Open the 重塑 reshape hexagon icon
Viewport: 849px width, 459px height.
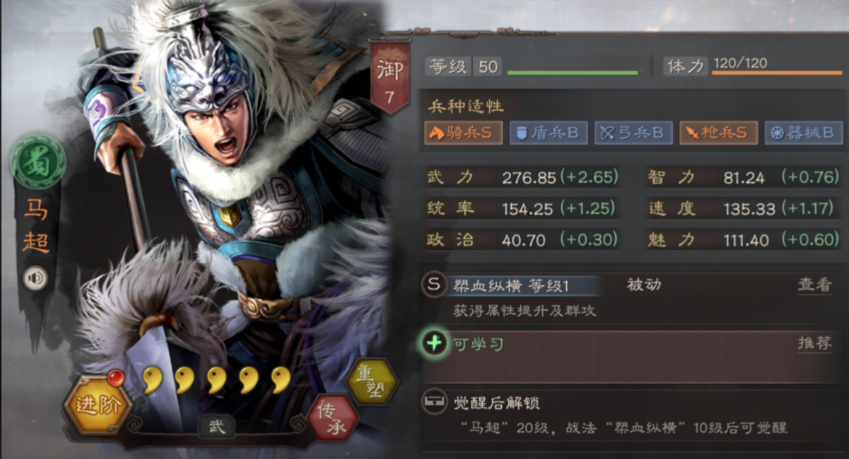click(x=373, y=382)
